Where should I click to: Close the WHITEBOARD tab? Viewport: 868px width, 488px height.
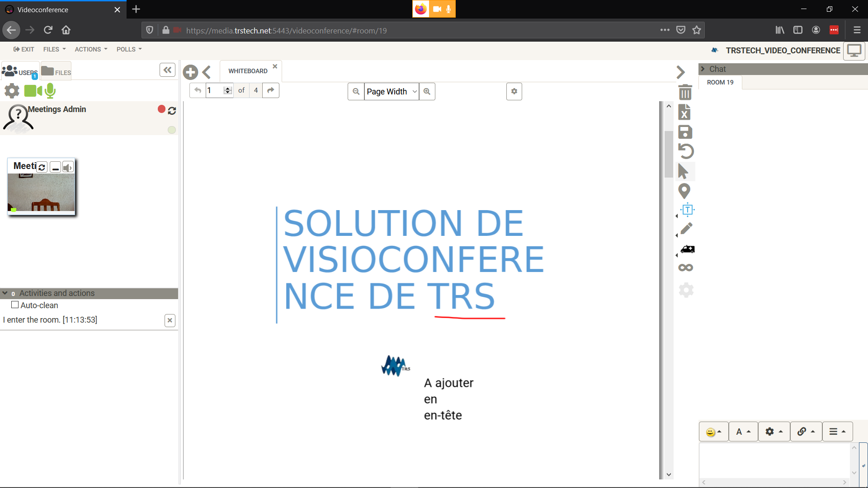coord(275,66)
